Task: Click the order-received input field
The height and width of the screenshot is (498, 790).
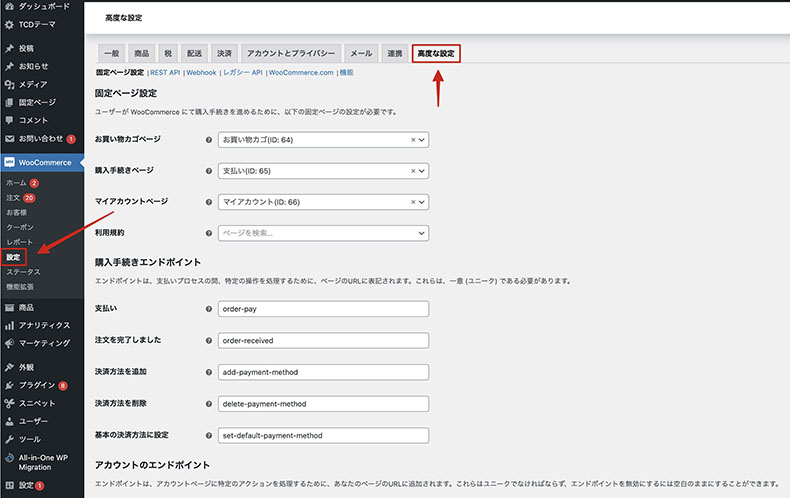Action: click(323, 341)
